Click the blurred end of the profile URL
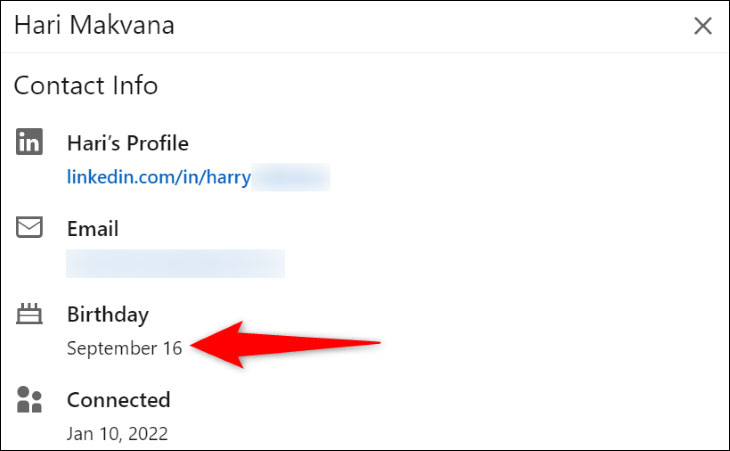 (x=291, y=178)
